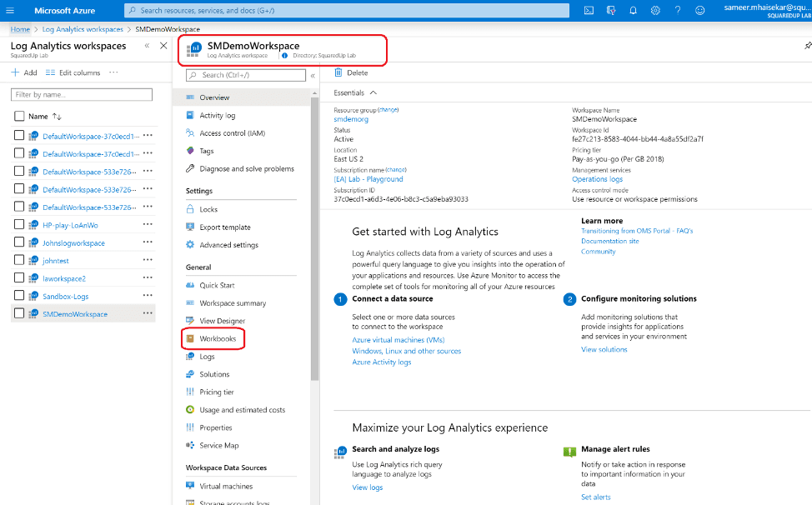Screen dimensions: 812x505
Task: Open the Azure portal hamburger menu
Action: (10, 10)
